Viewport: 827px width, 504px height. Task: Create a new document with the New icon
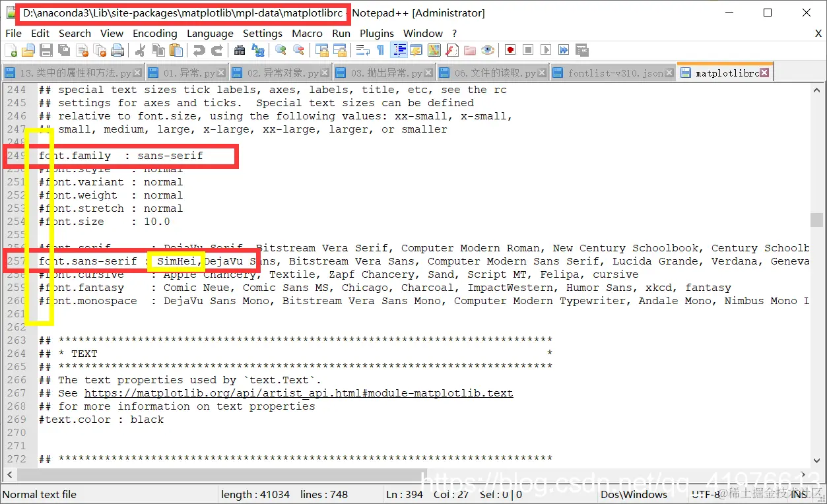[11, 50]
